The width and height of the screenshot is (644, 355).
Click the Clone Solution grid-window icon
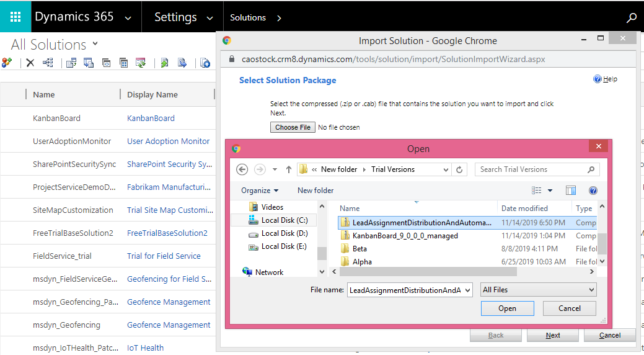(x=123, y=63)
